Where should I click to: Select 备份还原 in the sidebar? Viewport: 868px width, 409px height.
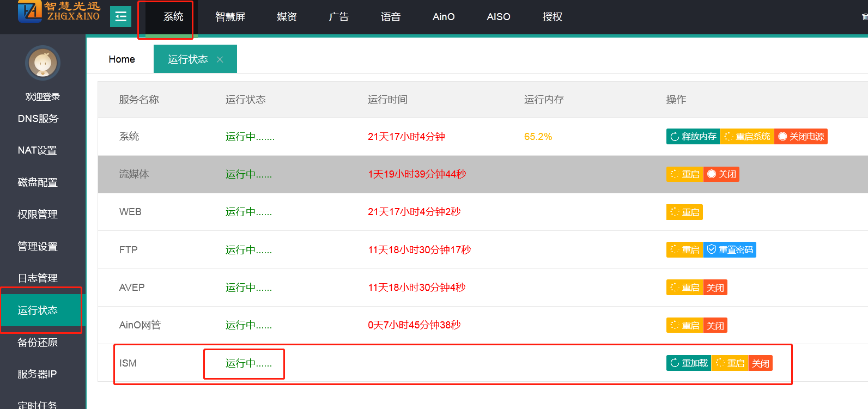[38, 342]
